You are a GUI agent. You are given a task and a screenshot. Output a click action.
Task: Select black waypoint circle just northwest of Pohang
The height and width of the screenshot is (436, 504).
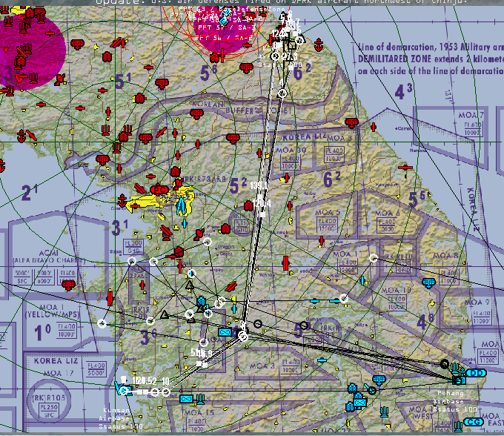[444, 364]
